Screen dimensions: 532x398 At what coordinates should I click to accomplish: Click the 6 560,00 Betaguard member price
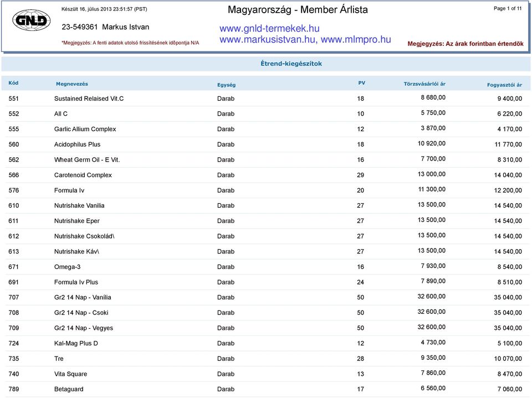click(x=433, y=388)
